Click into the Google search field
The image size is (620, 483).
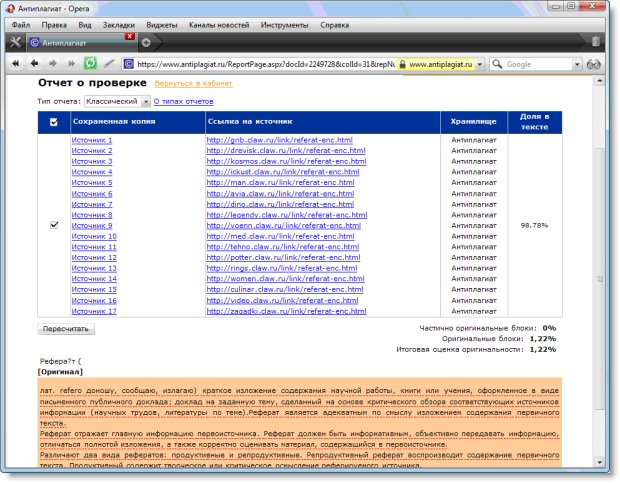tap(538, 64)
